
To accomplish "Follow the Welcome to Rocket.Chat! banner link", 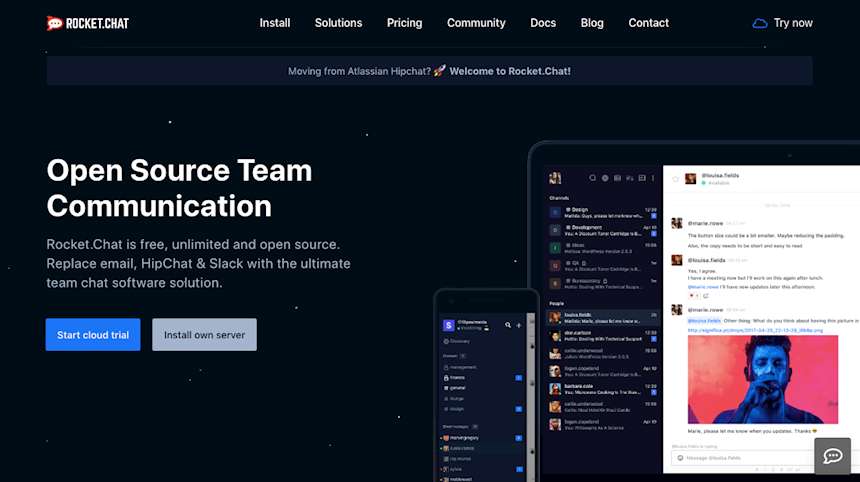I will pos(510,71).
